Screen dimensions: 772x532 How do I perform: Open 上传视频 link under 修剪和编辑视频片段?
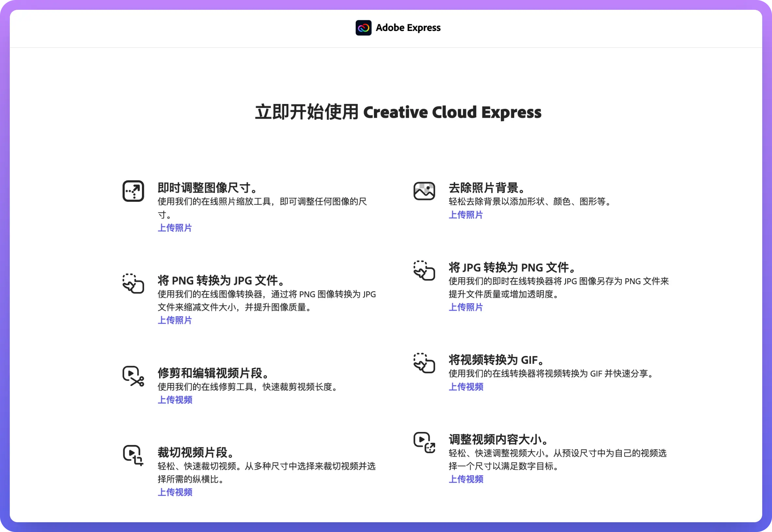click(x=175, y=400)
